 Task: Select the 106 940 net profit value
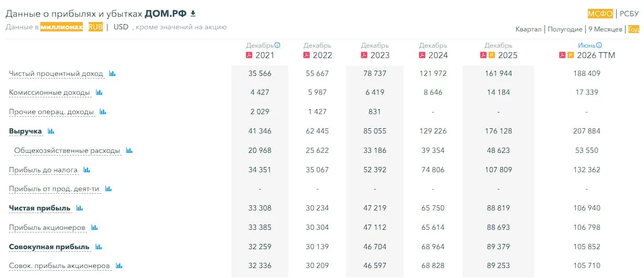(587, 208)
